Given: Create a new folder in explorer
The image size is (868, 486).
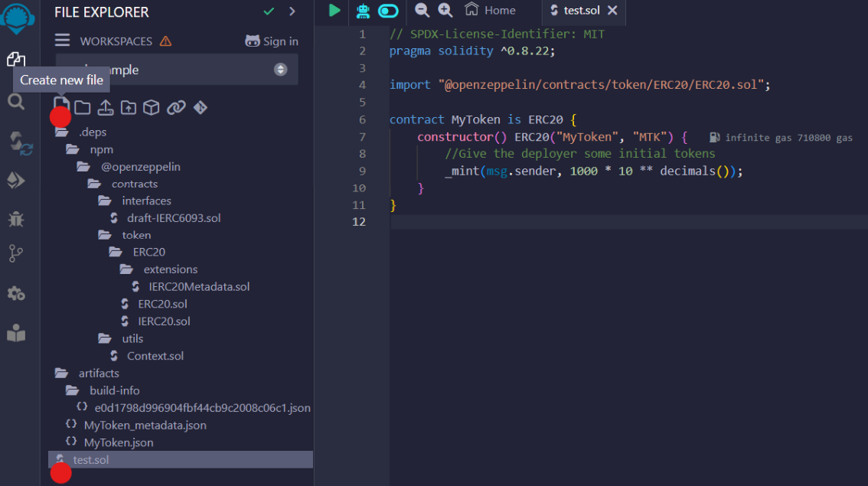Looking at the screenshot, I should tap(83, 107).
